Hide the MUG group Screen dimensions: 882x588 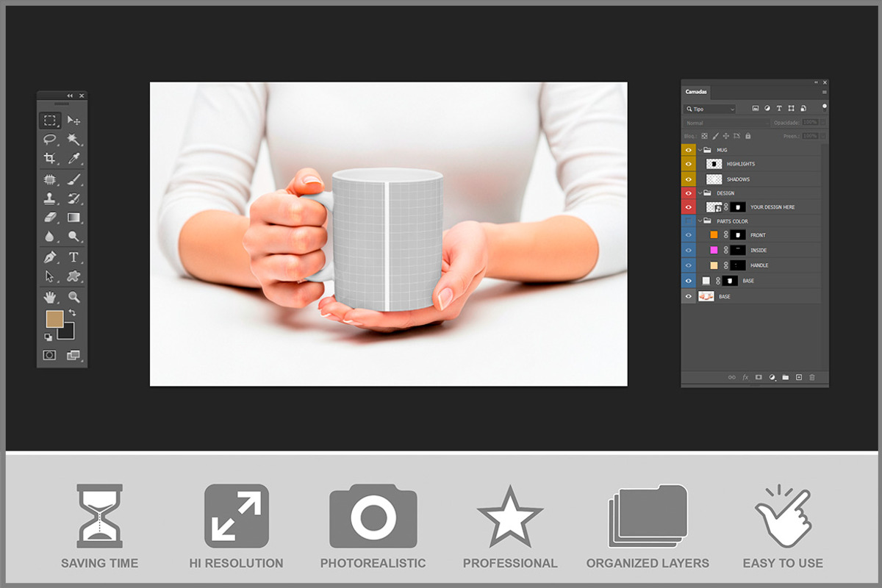pos(689,149)
